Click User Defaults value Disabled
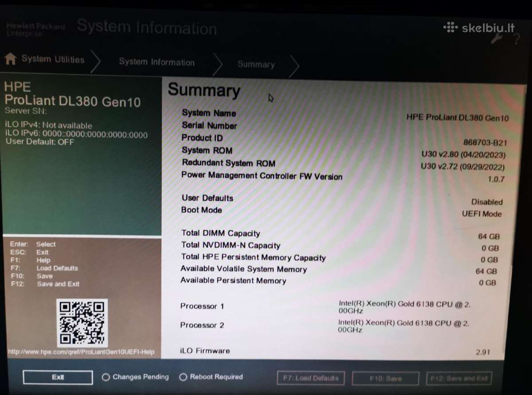 coord(487,202)
